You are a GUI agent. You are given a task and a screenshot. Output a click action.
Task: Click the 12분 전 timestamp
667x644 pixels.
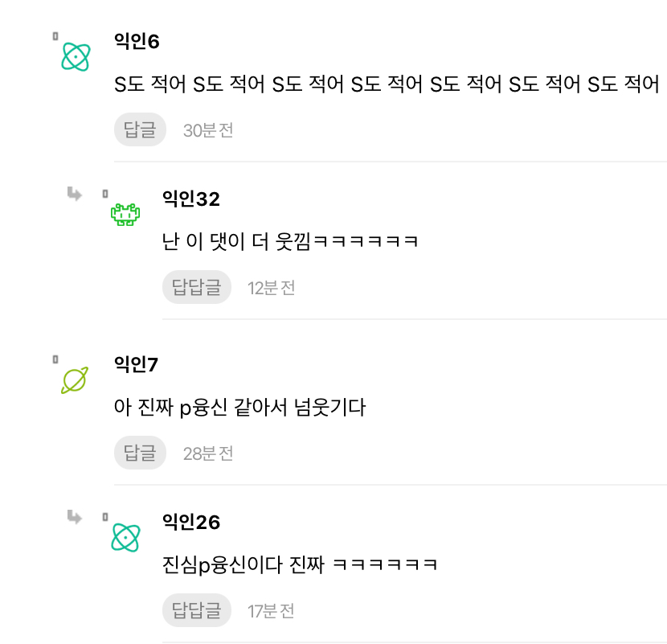tap(270, 287)
